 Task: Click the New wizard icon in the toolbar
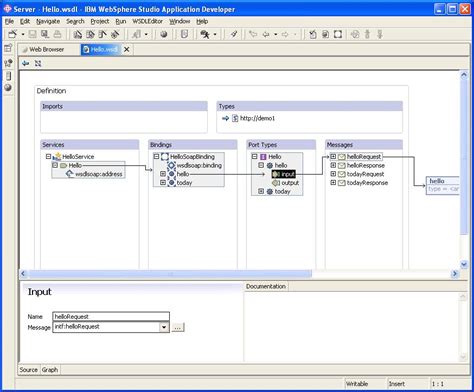pyautogui.click(x=13, y=34)
